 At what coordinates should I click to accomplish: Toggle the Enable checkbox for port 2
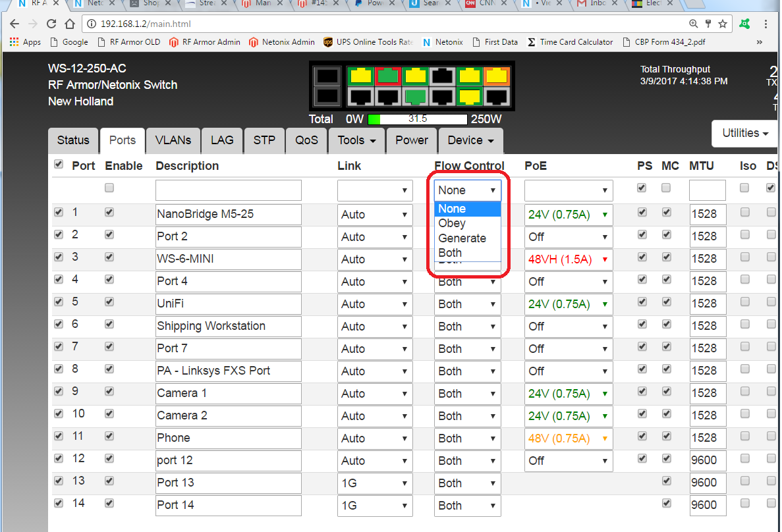(109, 234)
